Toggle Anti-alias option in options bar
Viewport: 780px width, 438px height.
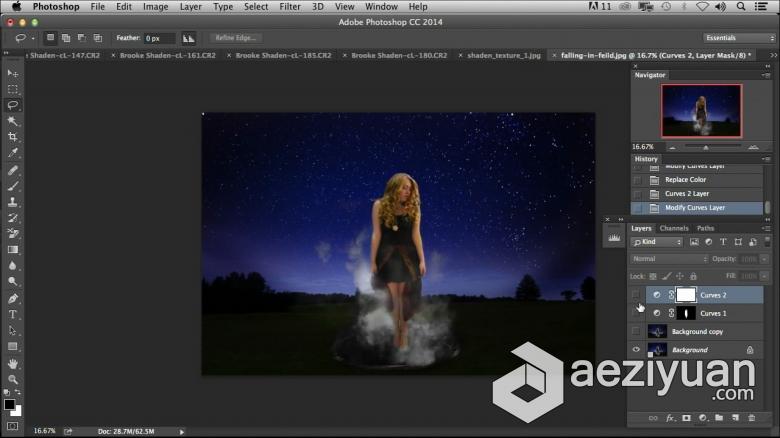tap(189, 38)
